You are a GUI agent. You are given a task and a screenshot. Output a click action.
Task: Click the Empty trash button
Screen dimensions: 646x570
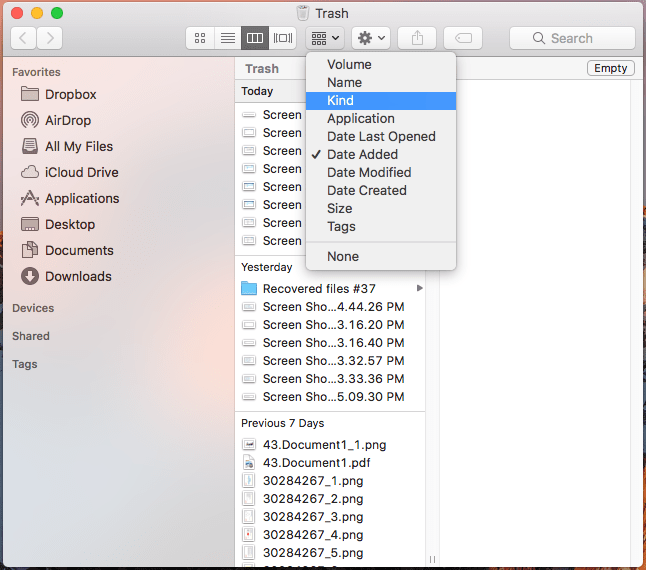point(611,68)
